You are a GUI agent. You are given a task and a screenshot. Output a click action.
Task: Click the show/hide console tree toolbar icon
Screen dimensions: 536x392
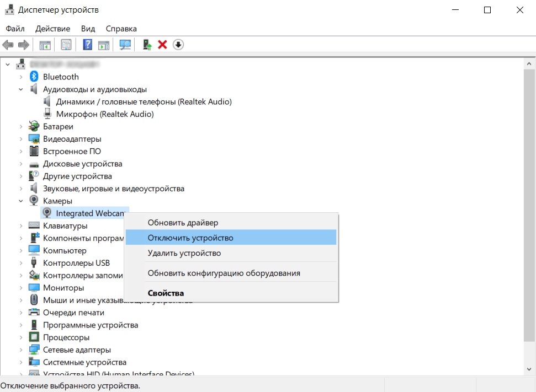coord(45,44)
